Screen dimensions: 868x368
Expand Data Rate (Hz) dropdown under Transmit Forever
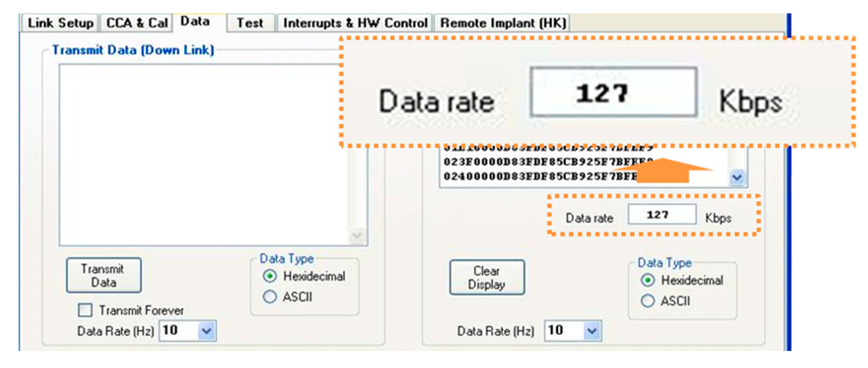coord(207,331)
